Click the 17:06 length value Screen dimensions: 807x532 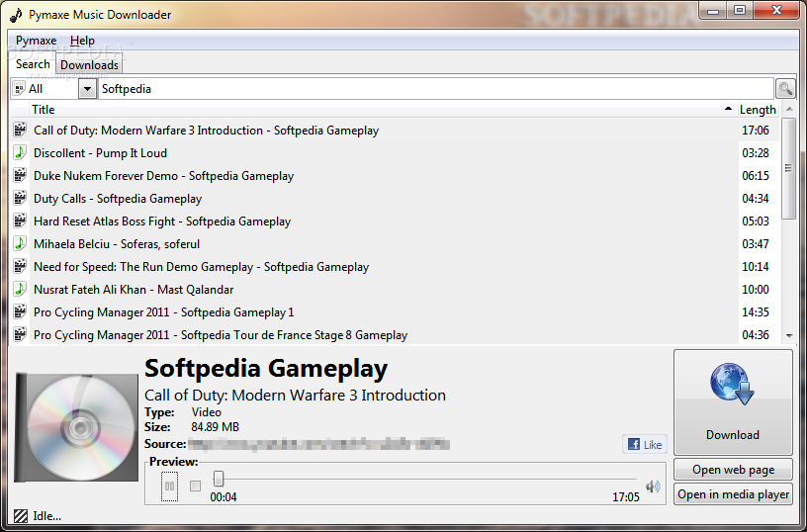pos(755,131)
